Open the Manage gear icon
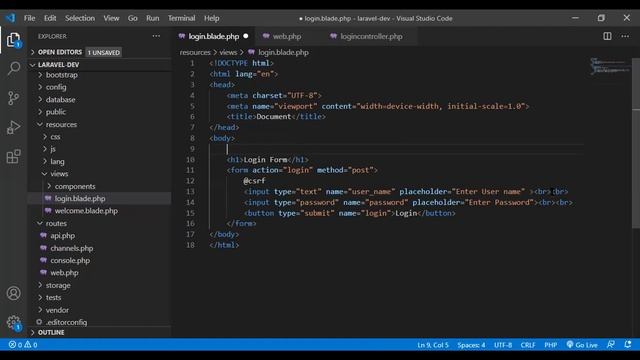This screenshot has height=360, width=640. click(13, 322)
